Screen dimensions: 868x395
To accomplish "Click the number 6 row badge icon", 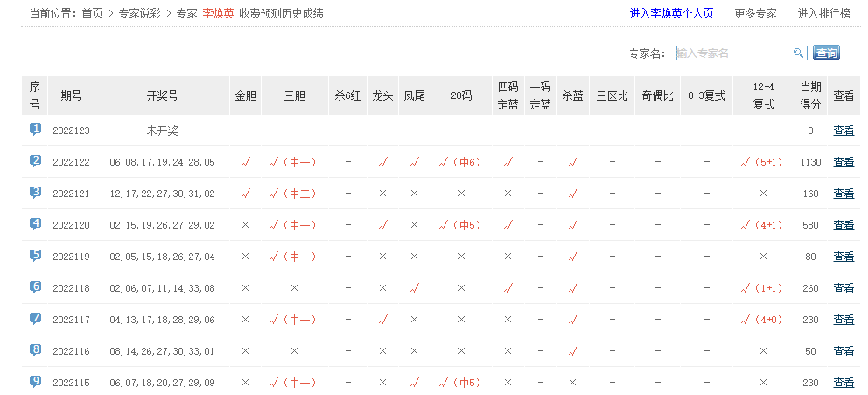I will point(35,287).
